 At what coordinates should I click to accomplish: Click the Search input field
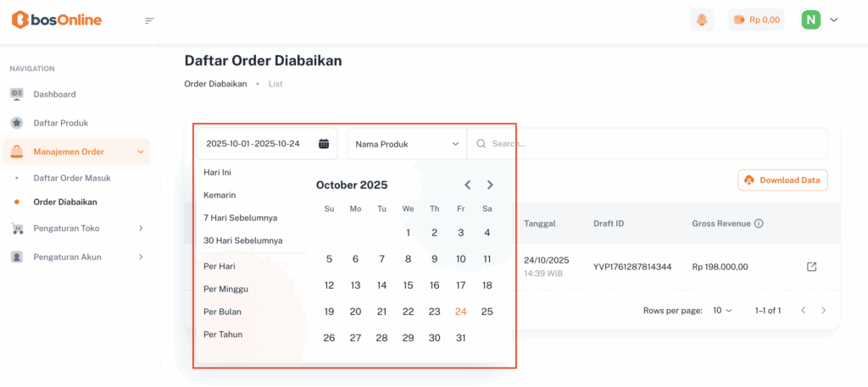pyautogui.click(x=653, y=144)
